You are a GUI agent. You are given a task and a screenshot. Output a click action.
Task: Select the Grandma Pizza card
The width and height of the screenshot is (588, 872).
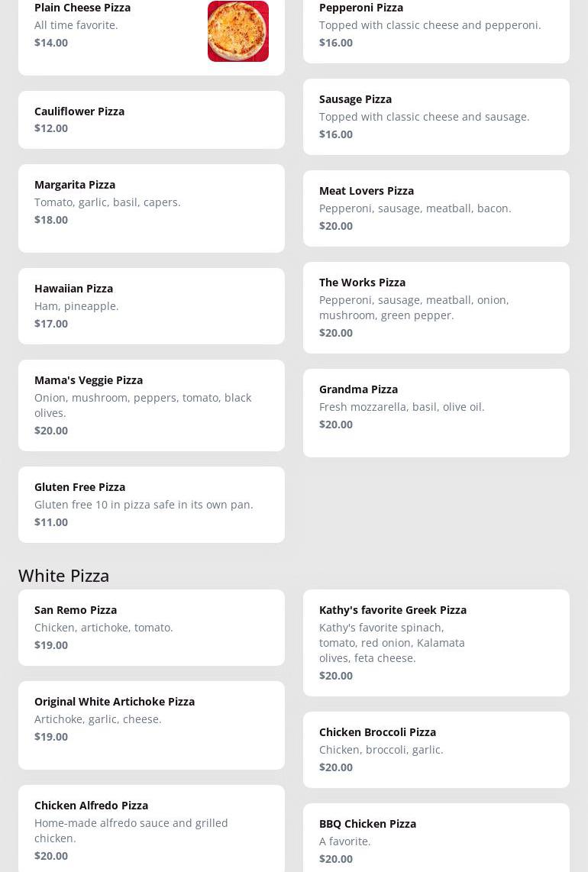(x=435, y=413)
